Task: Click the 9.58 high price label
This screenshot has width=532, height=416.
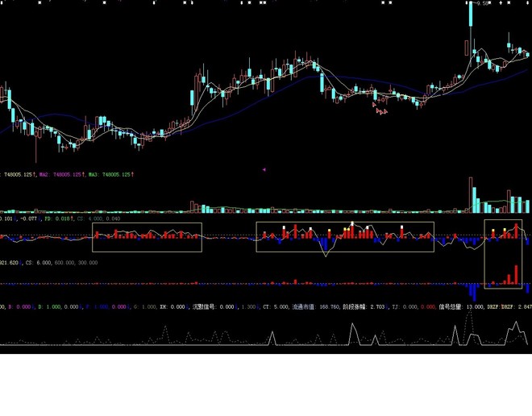Action: pos(483,3)
